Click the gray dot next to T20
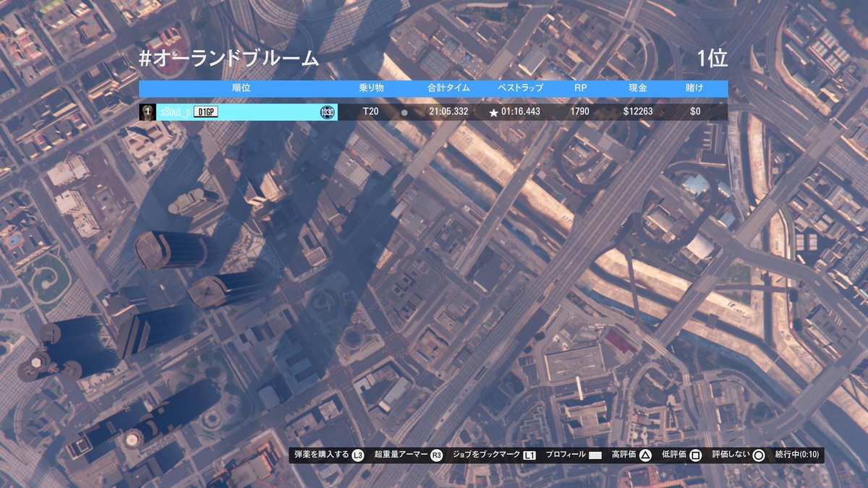 (x=404, y=113)
